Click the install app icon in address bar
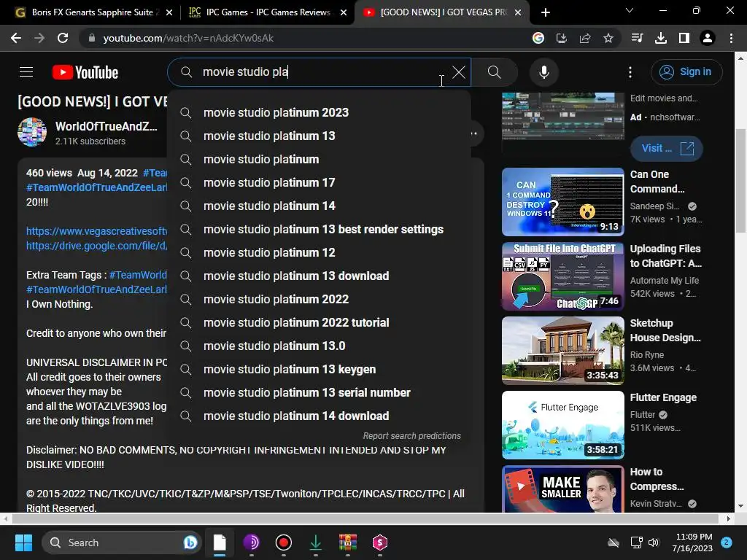 pyautogui.click(x=562, y=38)
